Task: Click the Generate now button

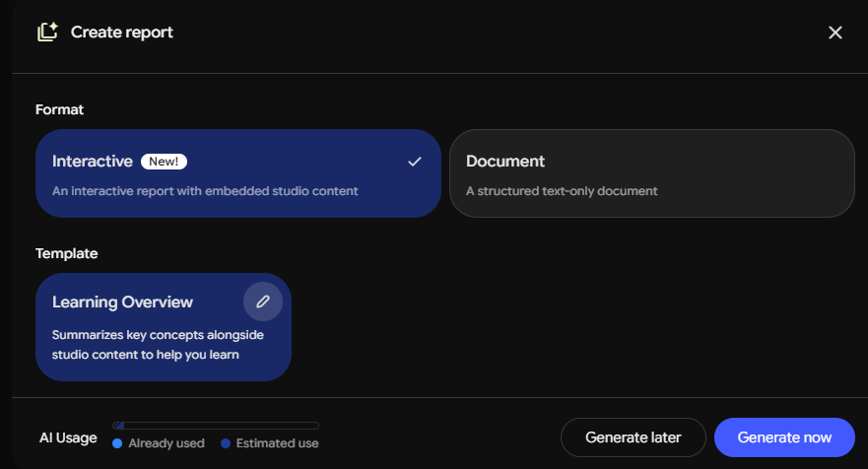Action: (784, 437)
